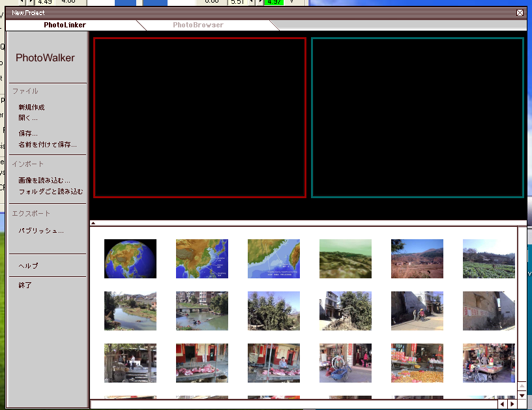Pick the green 3D terrain thumbnail

346,259
